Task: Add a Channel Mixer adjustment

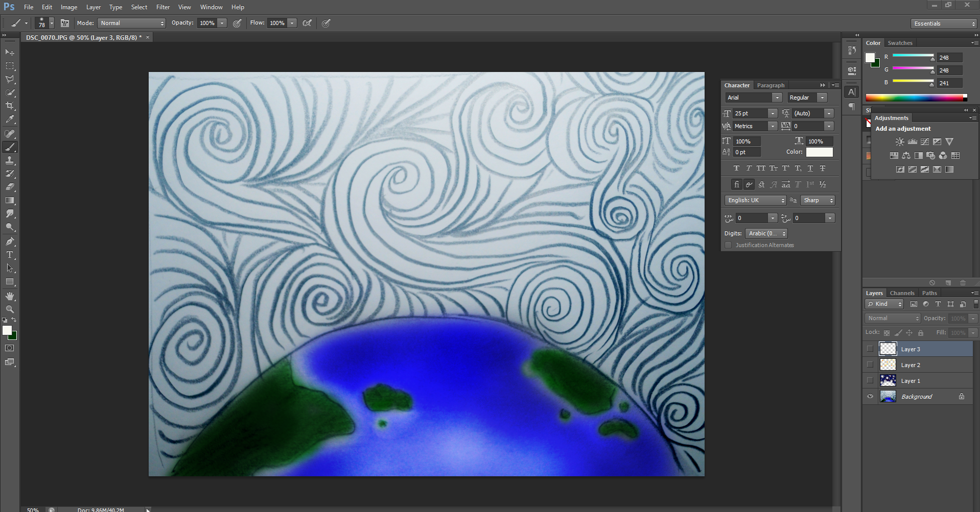Action: 943,155
